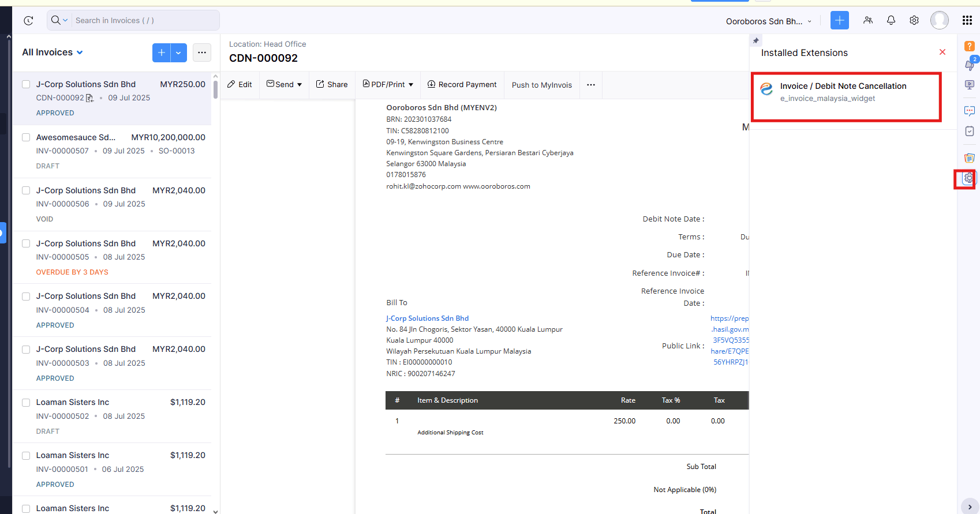Open J-Corp Solutions Sdn Bhd customer link
The image size is (980, 514).
point(427,318)
